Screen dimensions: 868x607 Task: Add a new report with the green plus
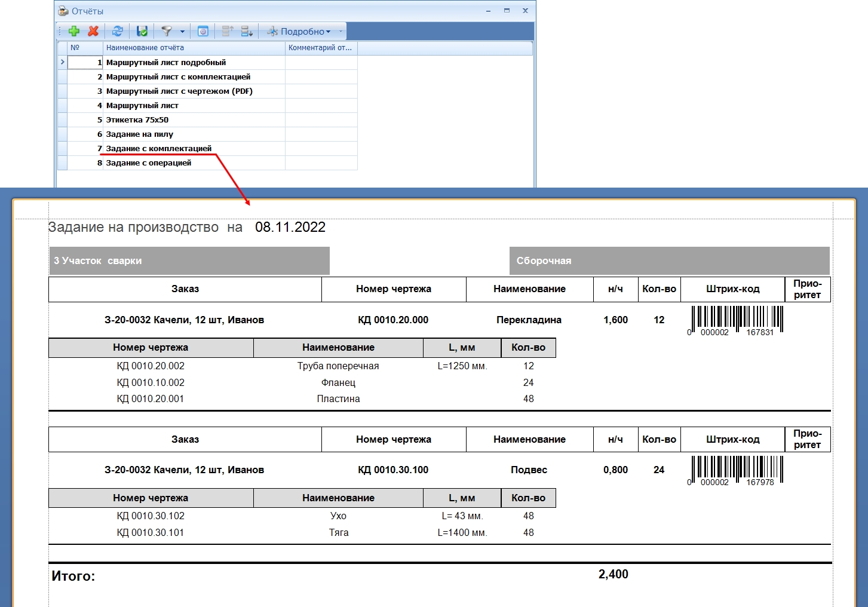pyautogui.click(x=74, y=31)
